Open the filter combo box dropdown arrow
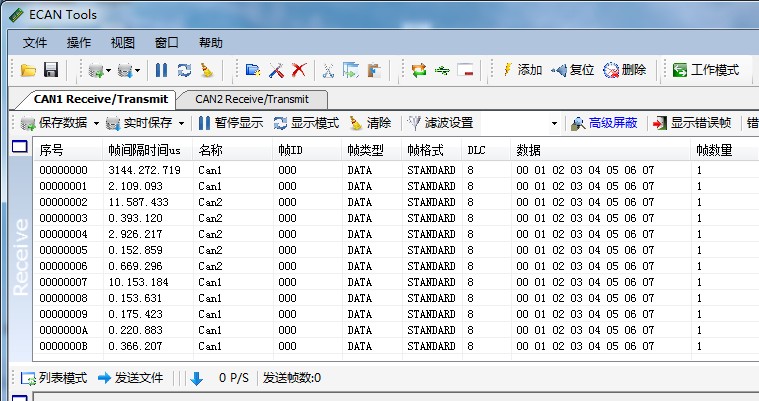759x401 pixels. [x=554, y=123]
